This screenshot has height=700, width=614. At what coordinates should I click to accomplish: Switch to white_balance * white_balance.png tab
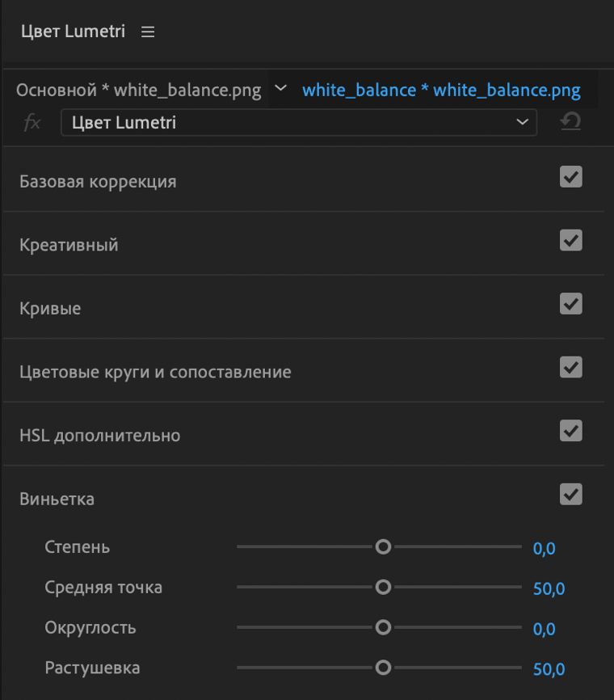tap(441, 90)
